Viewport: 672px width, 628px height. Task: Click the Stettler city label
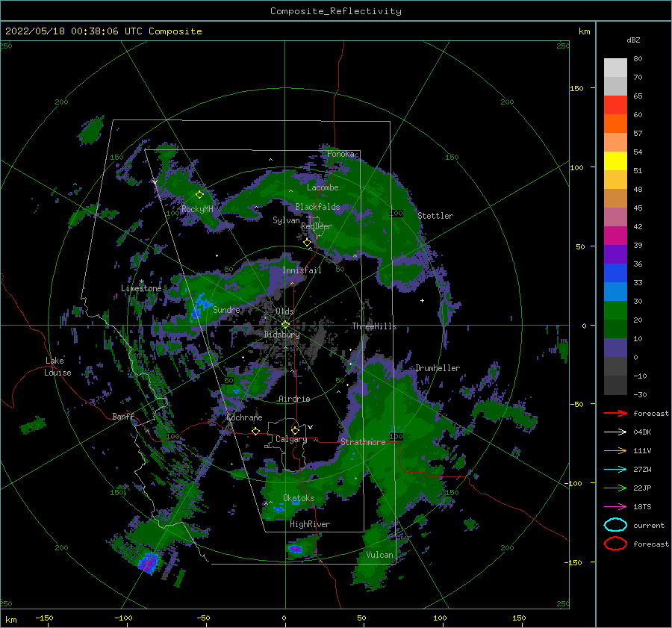coord(435,216)
